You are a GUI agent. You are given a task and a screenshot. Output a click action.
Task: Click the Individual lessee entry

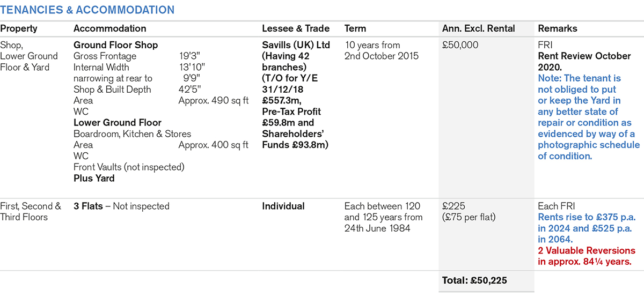pyautogui.click(x=283, y=206)
